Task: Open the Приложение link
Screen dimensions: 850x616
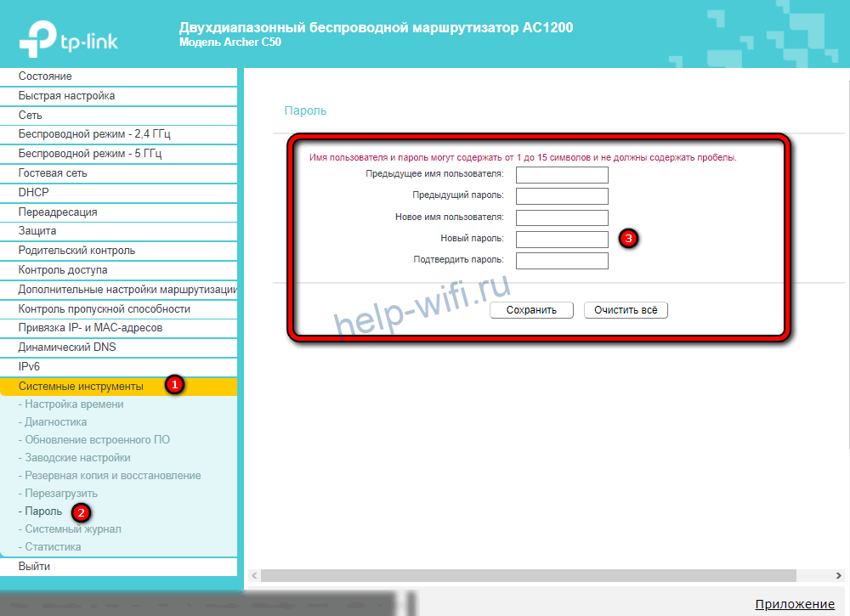Action: 795,604
